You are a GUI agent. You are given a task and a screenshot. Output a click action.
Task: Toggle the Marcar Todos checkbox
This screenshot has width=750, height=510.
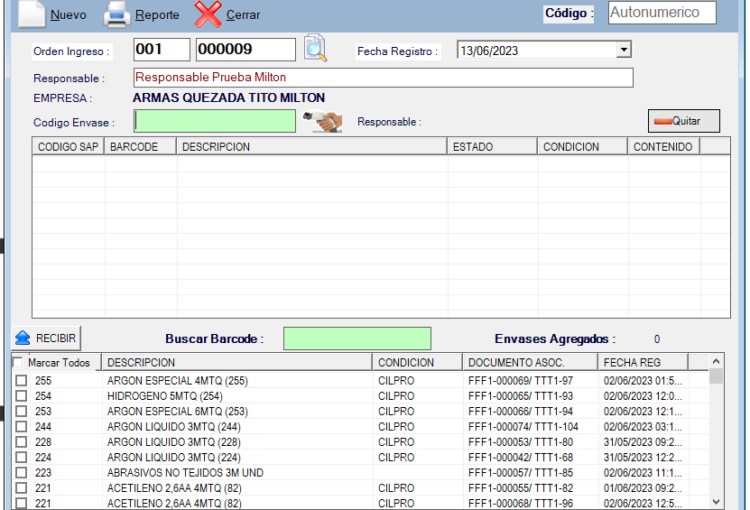(19, 362)
